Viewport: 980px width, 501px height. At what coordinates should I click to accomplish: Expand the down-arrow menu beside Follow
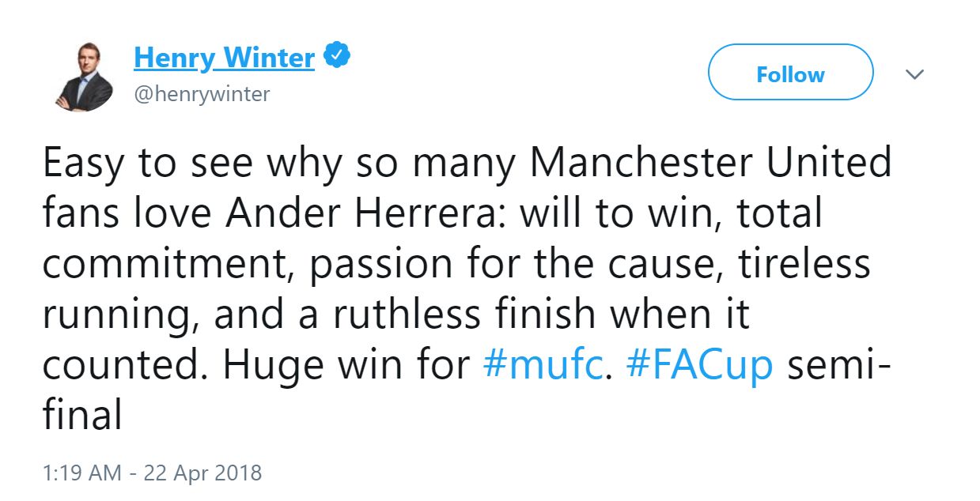point(914,74)
